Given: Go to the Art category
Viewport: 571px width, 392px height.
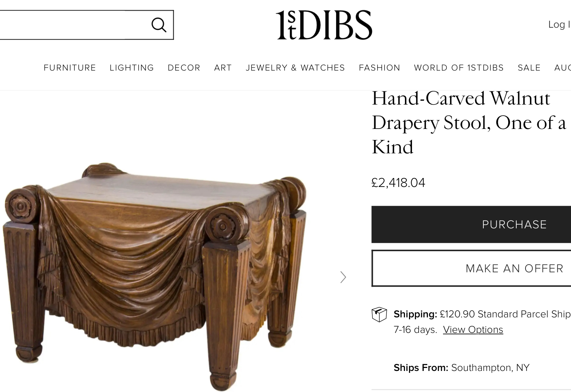Looking at the screenshot, I should [223, 68].
